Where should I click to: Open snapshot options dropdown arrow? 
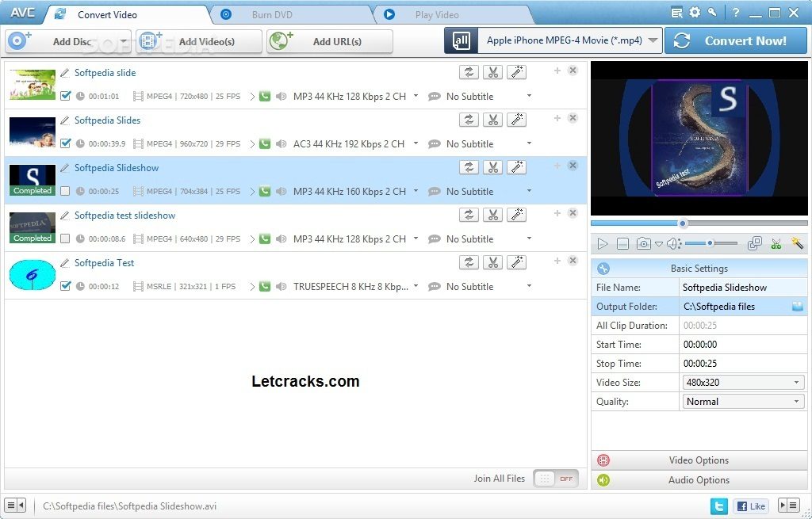tap(659, 244)
